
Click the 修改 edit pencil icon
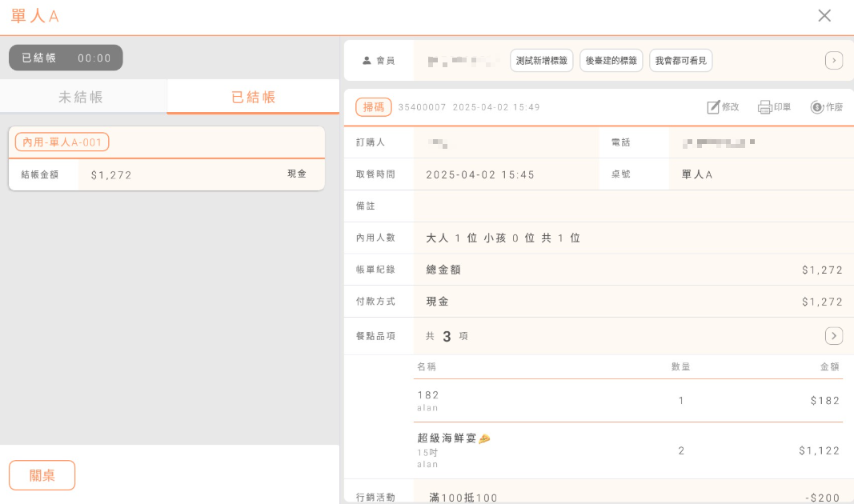pyautogui.click(x=714, y=107)
